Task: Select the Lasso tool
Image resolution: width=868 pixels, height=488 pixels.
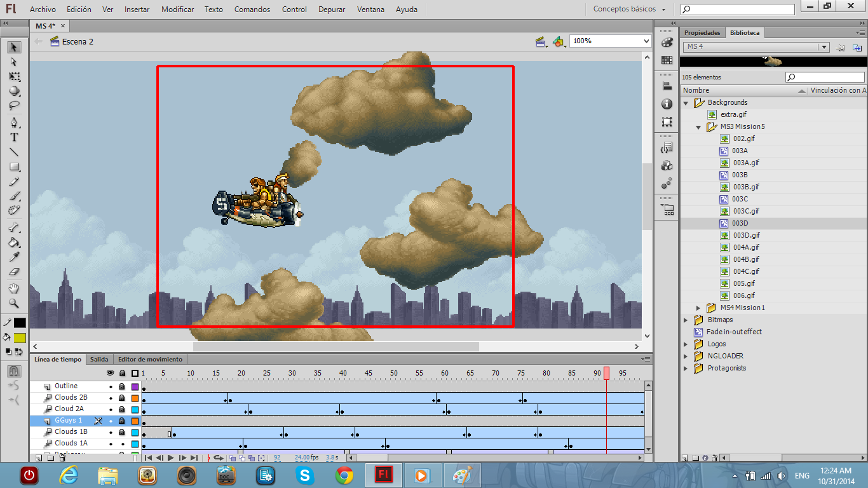Action: 14,105
